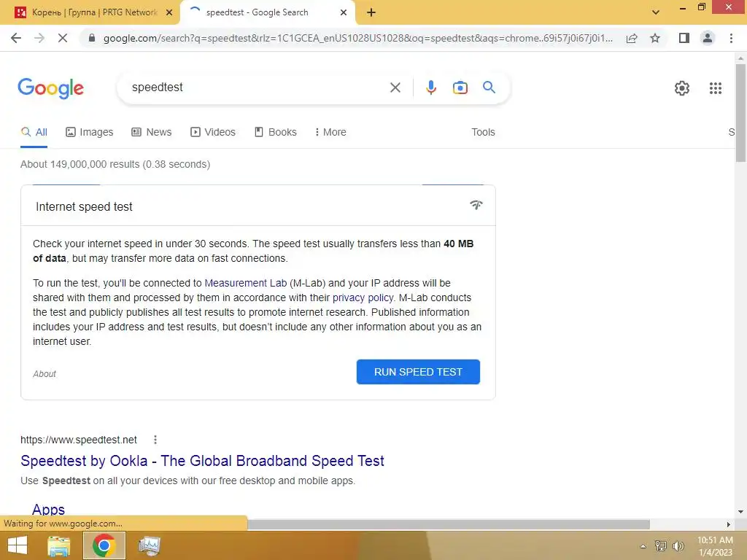Open Windows Start menu

point(18,545)
